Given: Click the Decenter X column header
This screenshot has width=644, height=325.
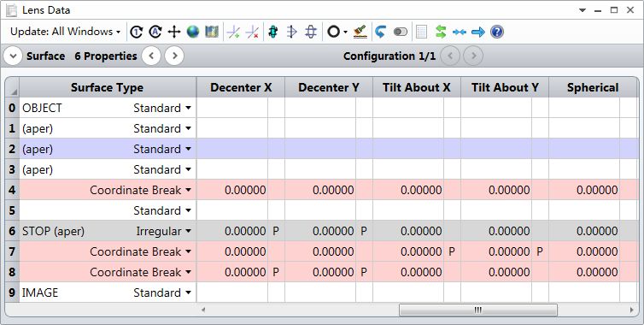Looking at the screenshot, I should pyautogui.click(x=241, y=87).
